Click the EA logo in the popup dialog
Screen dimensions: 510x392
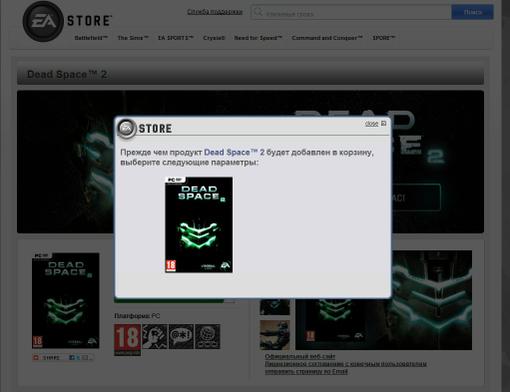127,128
